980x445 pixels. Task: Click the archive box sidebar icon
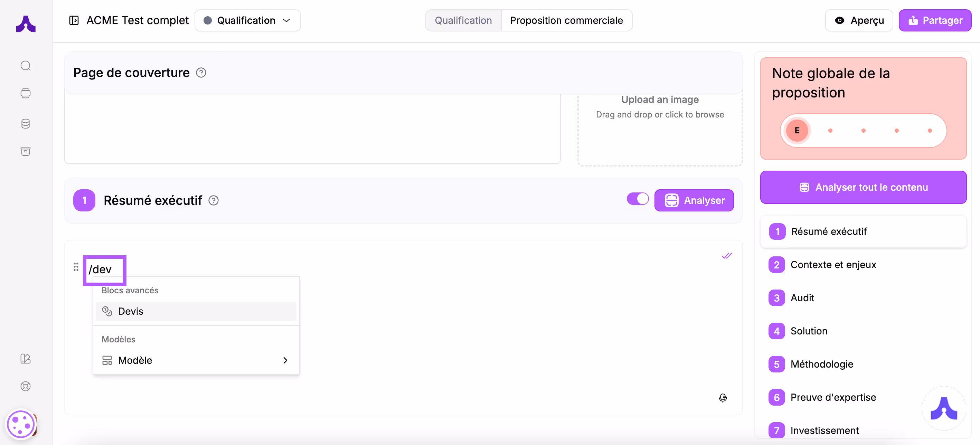click(26, 151)
